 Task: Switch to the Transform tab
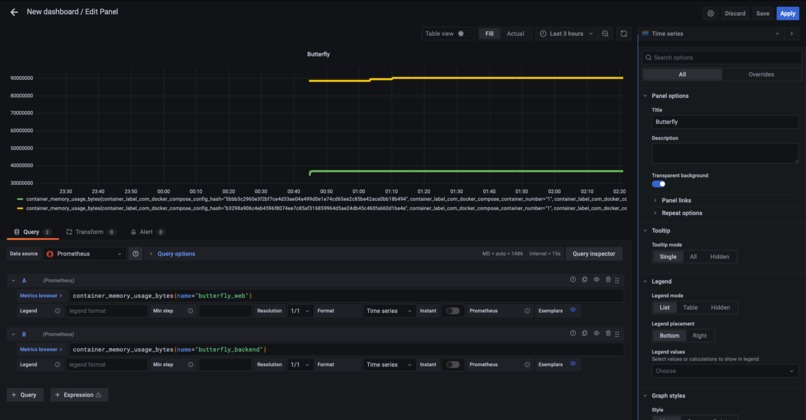coord(90,232)
